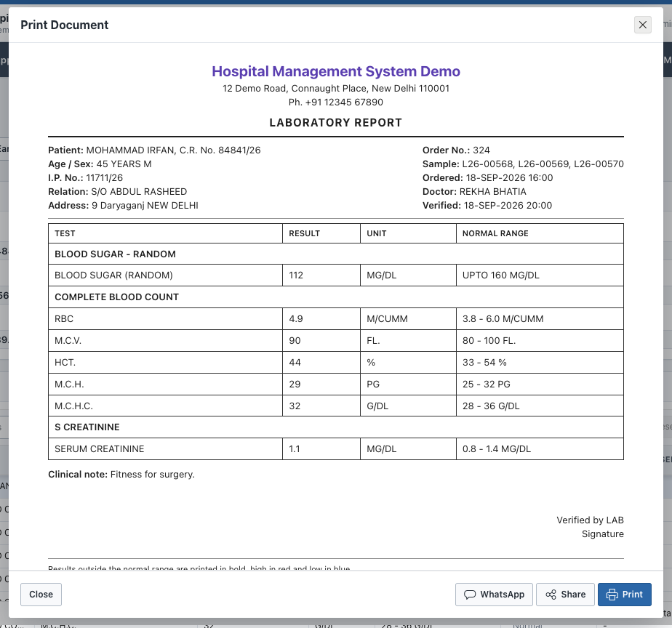Click the Print button
The width and height of the screenshot is (672, 628).
(x=625, y=594)
